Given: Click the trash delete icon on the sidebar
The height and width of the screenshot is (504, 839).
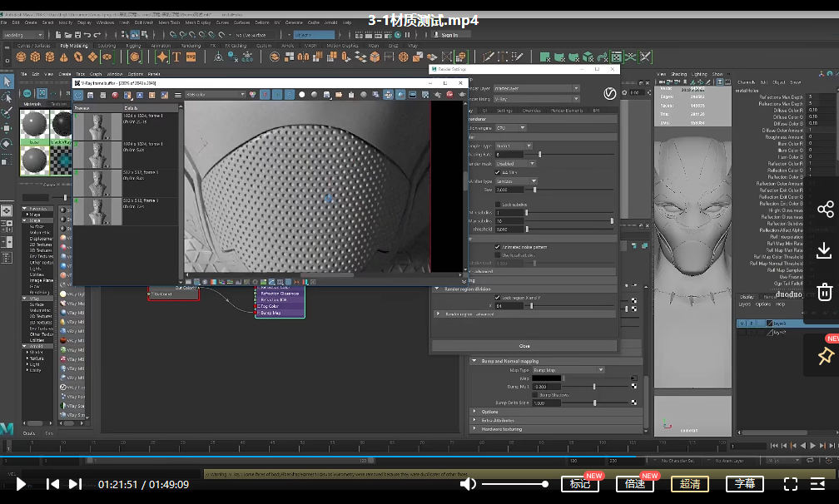Looking at the screenshot, I should tap(825, 292).
